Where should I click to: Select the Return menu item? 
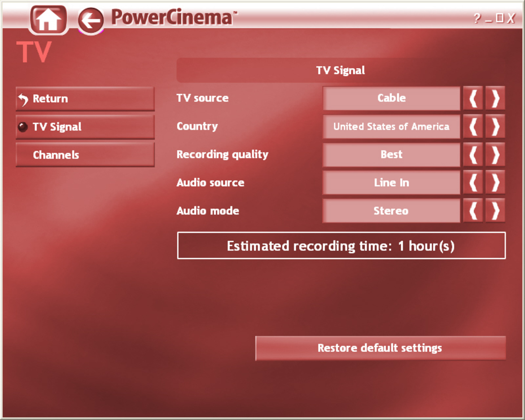85,99
